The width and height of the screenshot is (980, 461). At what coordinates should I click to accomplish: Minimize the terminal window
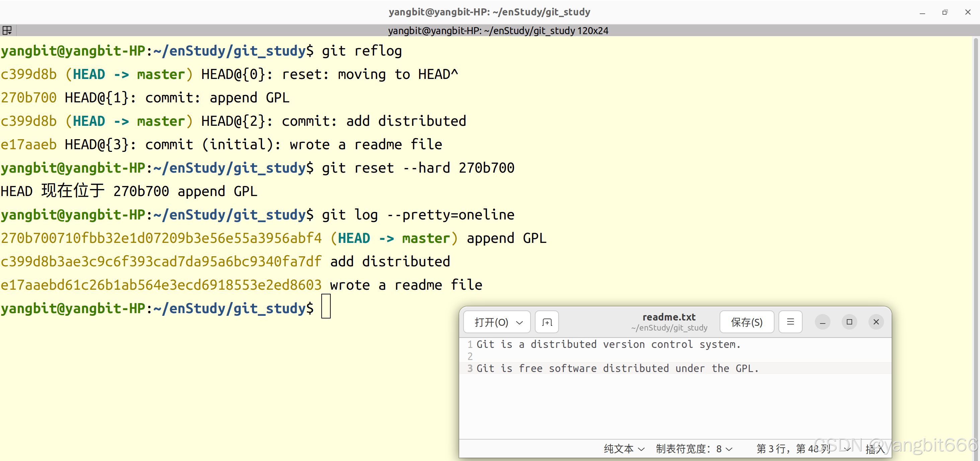click(922, 13)
